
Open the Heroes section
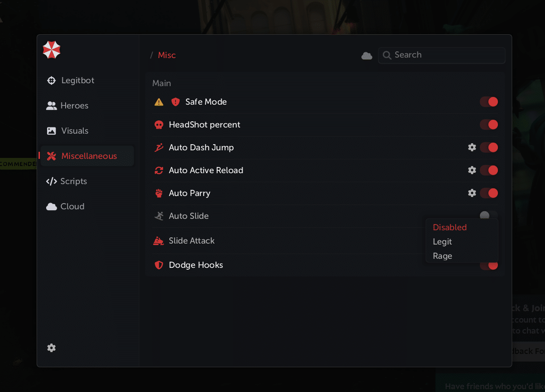tap(74, 106)
